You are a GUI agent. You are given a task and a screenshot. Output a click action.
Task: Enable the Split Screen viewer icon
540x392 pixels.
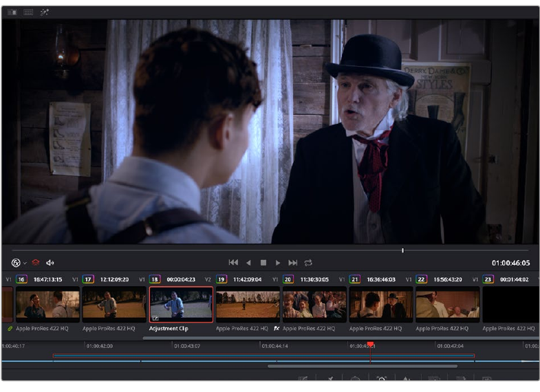(x=28, y=12)
